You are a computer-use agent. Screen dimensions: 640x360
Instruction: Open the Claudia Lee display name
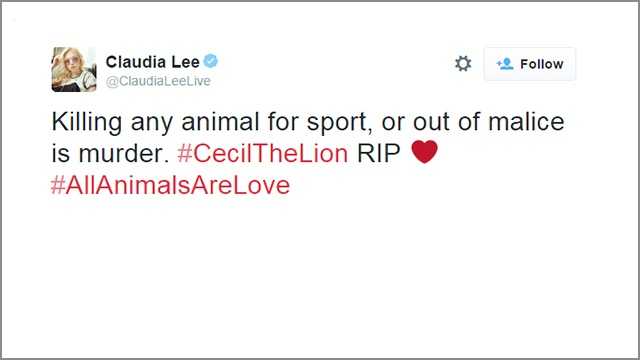(153, 62)
